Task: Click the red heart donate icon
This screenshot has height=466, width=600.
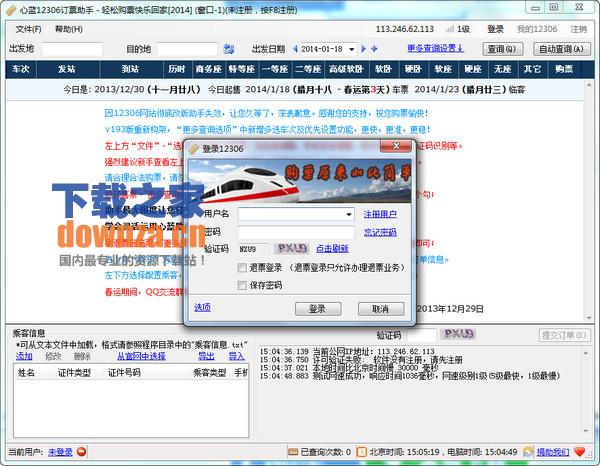Action: coord(580,452)
